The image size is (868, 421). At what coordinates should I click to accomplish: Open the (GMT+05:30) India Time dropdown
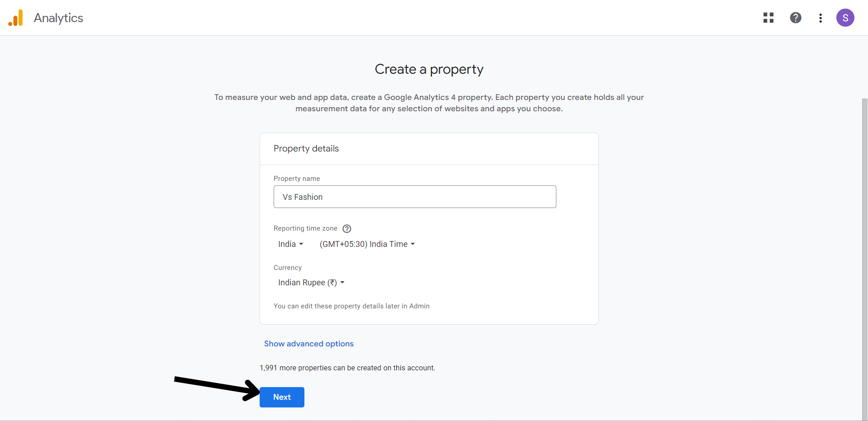coord(367,244)
